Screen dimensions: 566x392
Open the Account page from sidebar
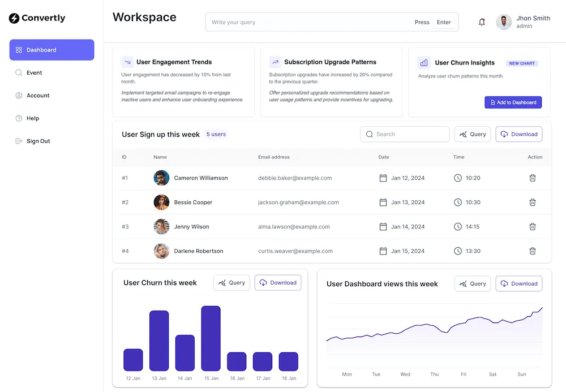[x=38, y=96]
